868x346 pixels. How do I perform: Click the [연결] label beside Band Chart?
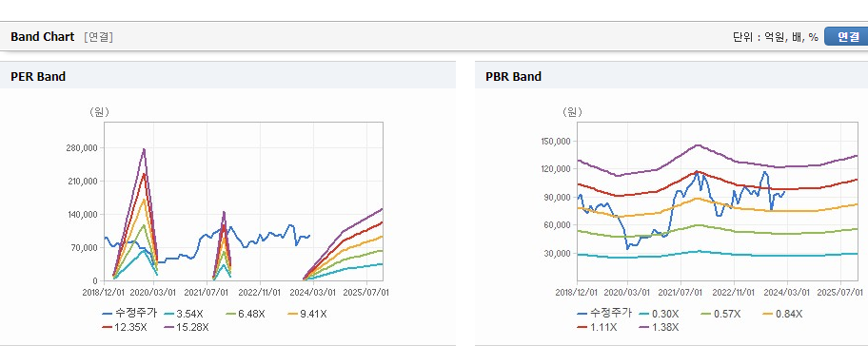click(99, 37)
